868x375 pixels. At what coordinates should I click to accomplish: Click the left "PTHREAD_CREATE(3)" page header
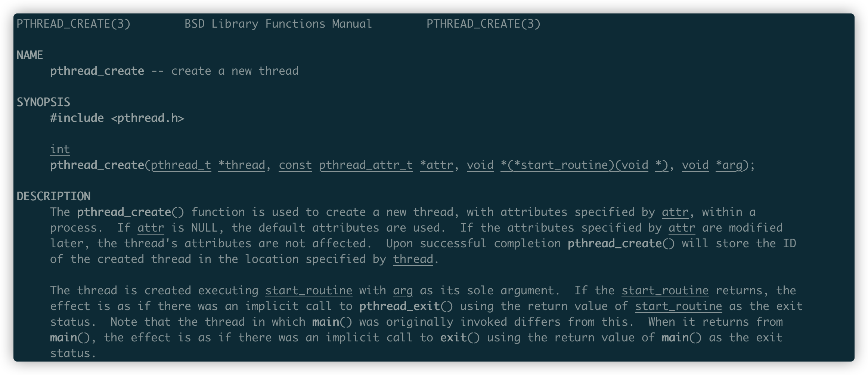(x=74, y=24)
